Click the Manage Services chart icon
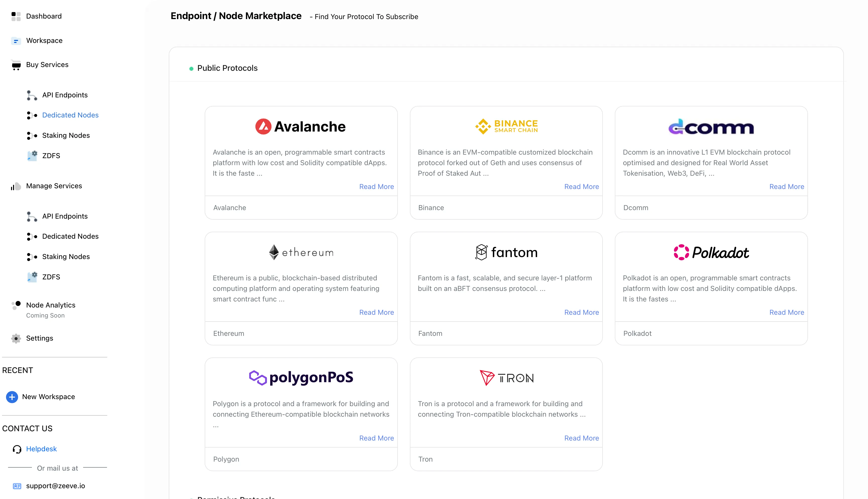Viewport: 868px width, 499px height. click(x=16, y=186)
